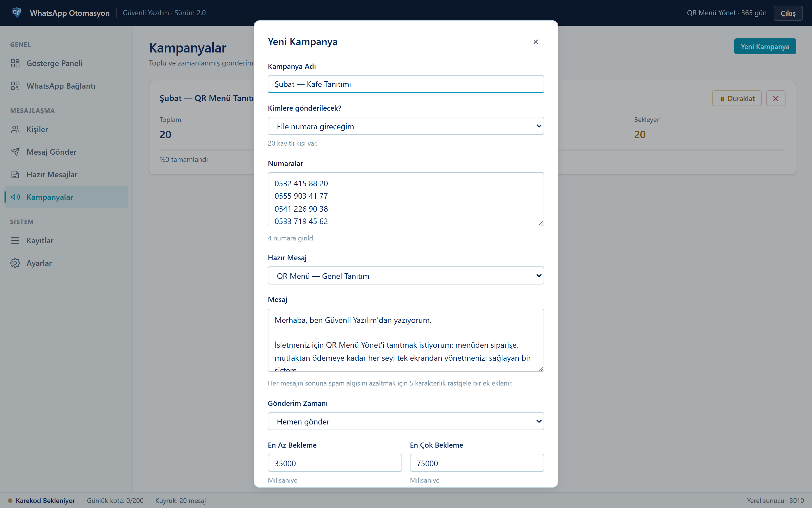Screen dimensions: 812x508
Task: Click the WhatsApp Otomasyon title
Action: pos(70,13)
